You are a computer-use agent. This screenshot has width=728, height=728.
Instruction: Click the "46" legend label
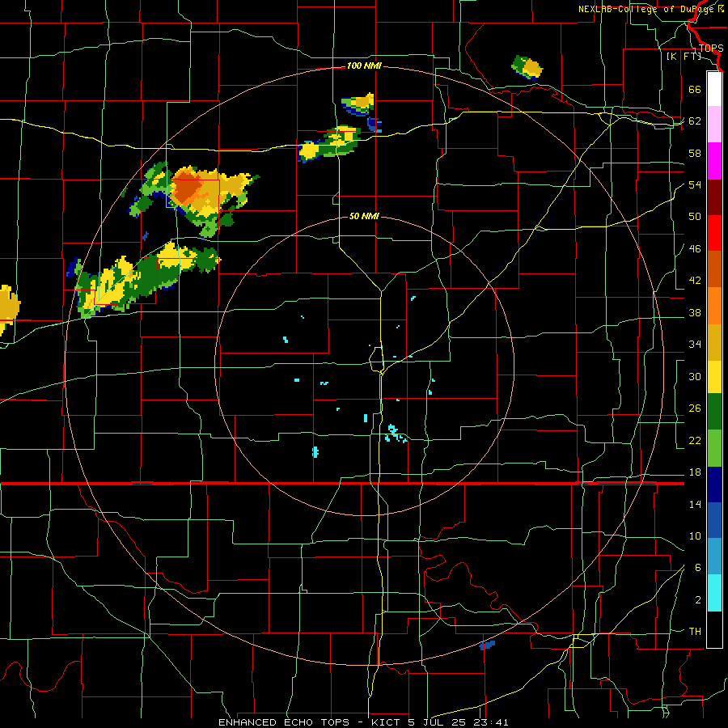click(x=695, y=248)
